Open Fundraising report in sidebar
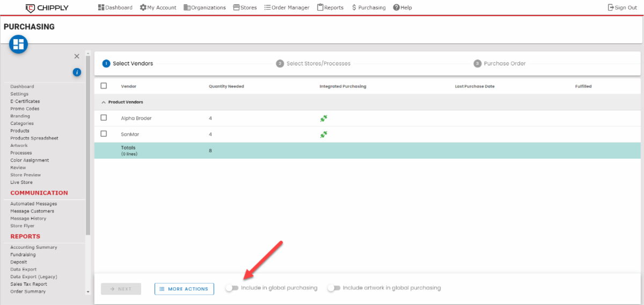 pyautogui.click(x=23, y=255)
